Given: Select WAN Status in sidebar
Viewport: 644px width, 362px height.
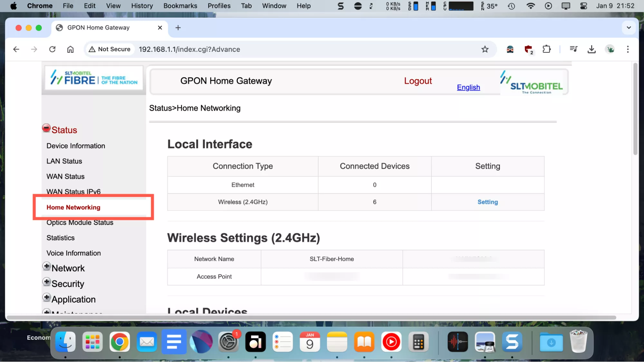Looking at the screenshot, I should [65, 176].
